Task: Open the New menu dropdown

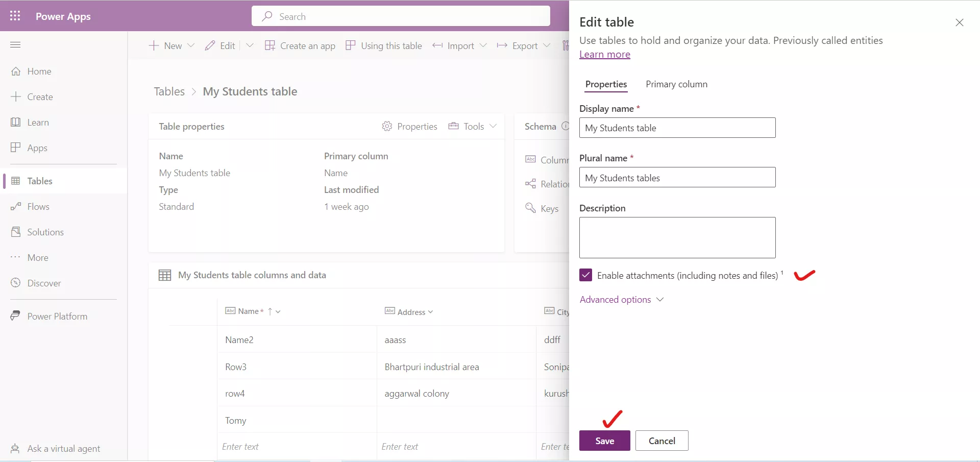Action: tap(191, 45)
